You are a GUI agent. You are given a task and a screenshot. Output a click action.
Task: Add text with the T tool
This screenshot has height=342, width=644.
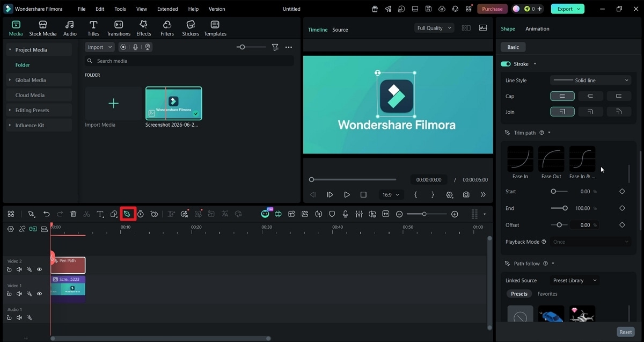100,214
